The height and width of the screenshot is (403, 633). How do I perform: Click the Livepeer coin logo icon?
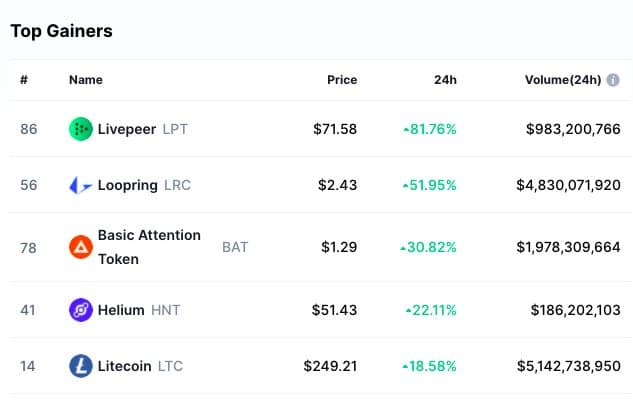pyautogui.click(x=81, y=129)
